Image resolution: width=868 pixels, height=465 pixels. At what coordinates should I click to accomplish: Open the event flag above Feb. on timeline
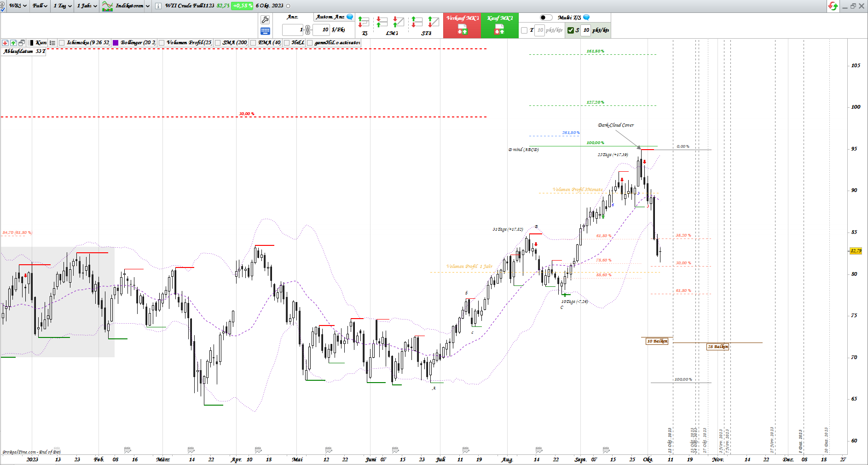tap(127, 450)
